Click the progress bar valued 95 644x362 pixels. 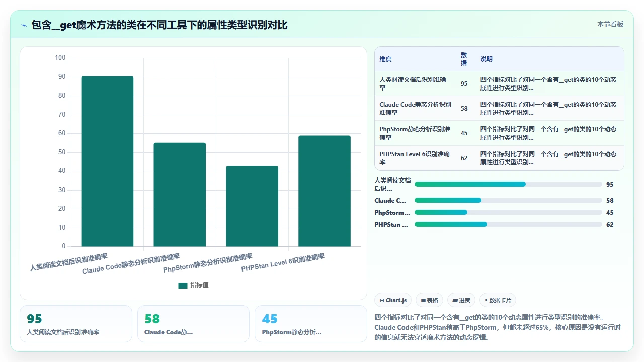[508, 184]
